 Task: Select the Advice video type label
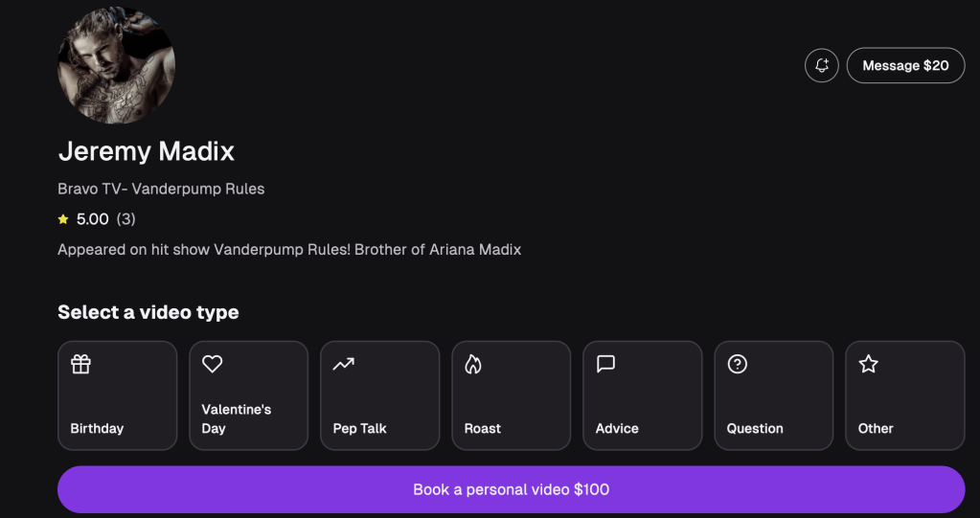[x=617, y=428]
